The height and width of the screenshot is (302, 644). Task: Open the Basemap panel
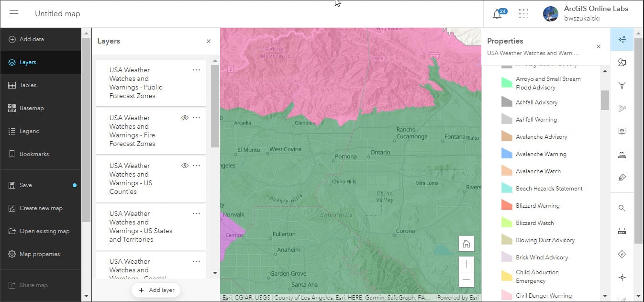[41, 108]
